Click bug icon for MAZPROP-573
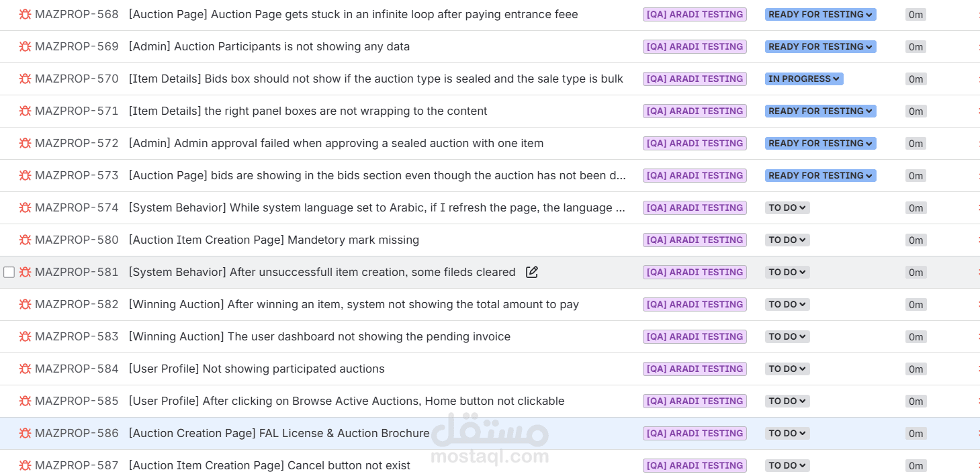 point(26,175)
